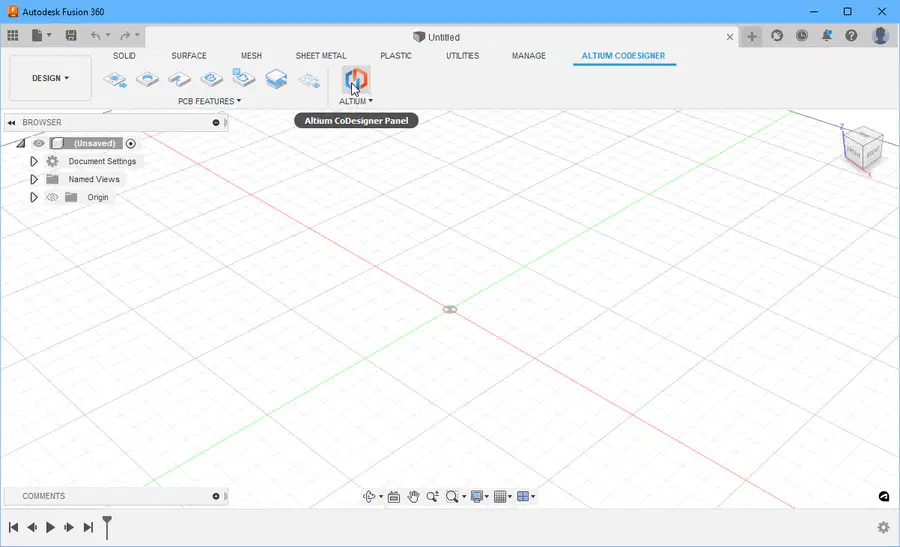The width and height of the screenshot is (900, 547).
Task: Switch to the SOLID tab
Action: coord(124,56)
